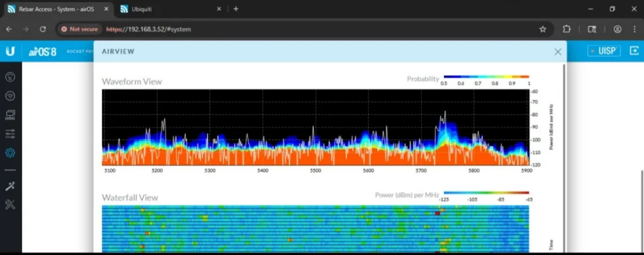
Task: Go back in browser history
Action: [x=9, y=29]
